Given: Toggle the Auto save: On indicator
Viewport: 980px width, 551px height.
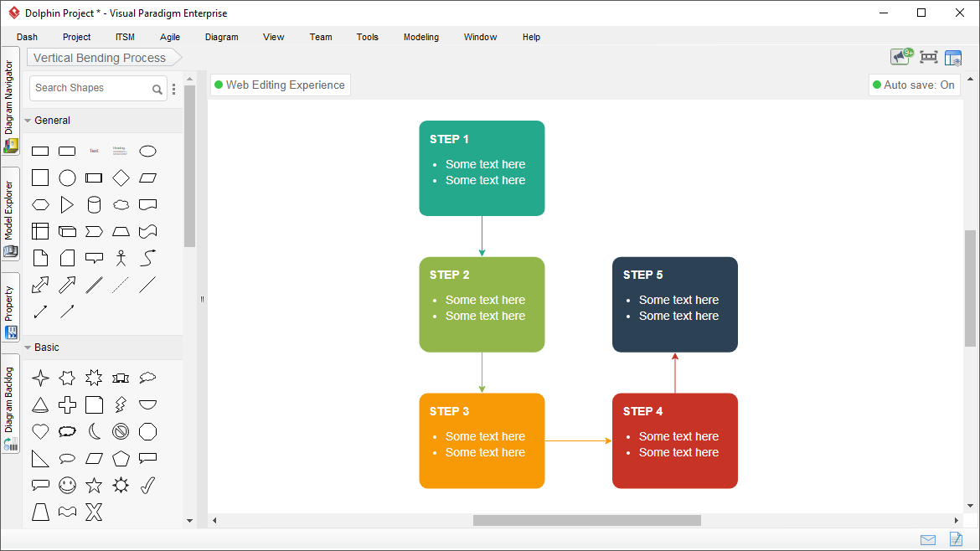Looking at the screenshot, I should (x=914, y=85).
